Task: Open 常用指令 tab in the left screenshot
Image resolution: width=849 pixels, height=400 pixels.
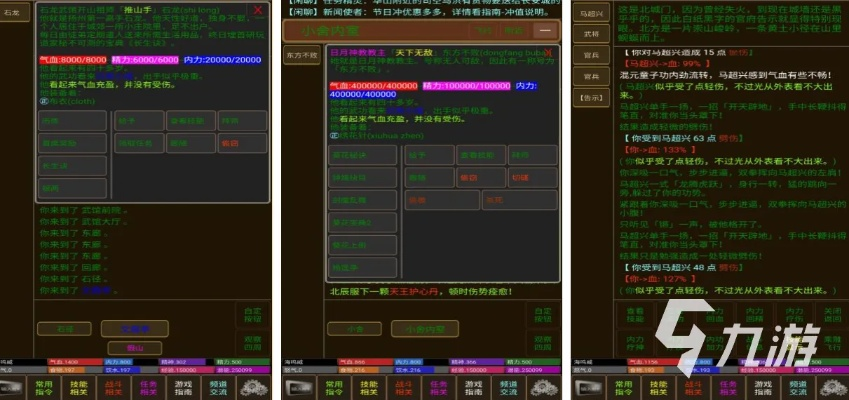Action: [x=43, y=388]
